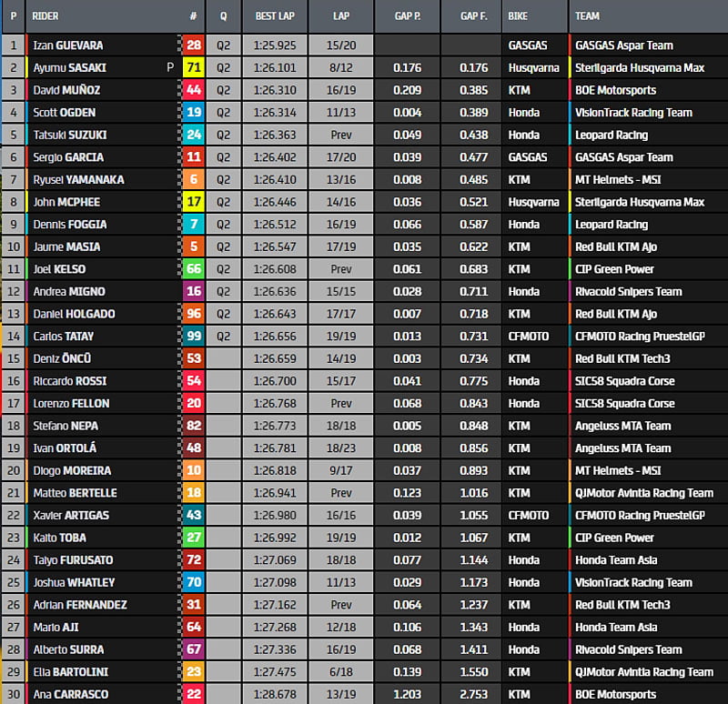
Task: Click the TEAM column header
Action: (587, 16)
